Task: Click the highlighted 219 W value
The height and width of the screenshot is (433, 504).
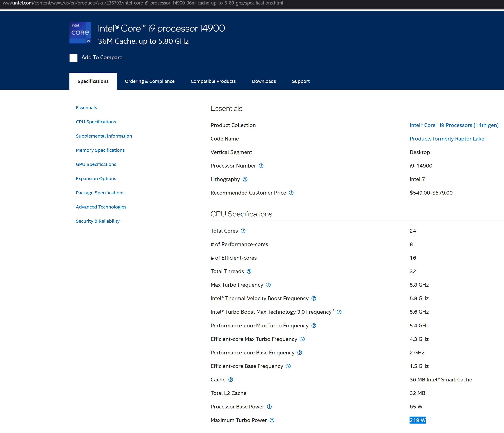Action: click(x=418, y=420)
